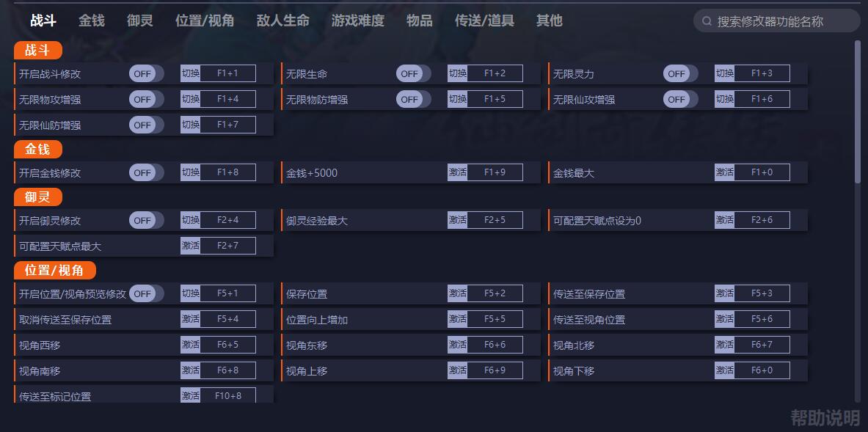Click hotkey box F5+2 for 保存位置
The image size is (868, 432).
pos(495,293)
